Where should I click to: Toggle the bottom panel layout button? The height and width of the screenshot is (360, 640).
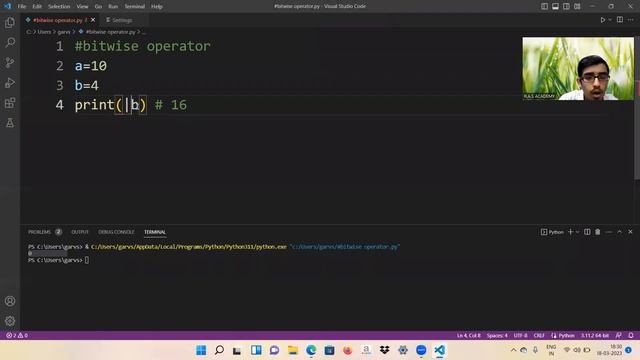pos(556,6)
